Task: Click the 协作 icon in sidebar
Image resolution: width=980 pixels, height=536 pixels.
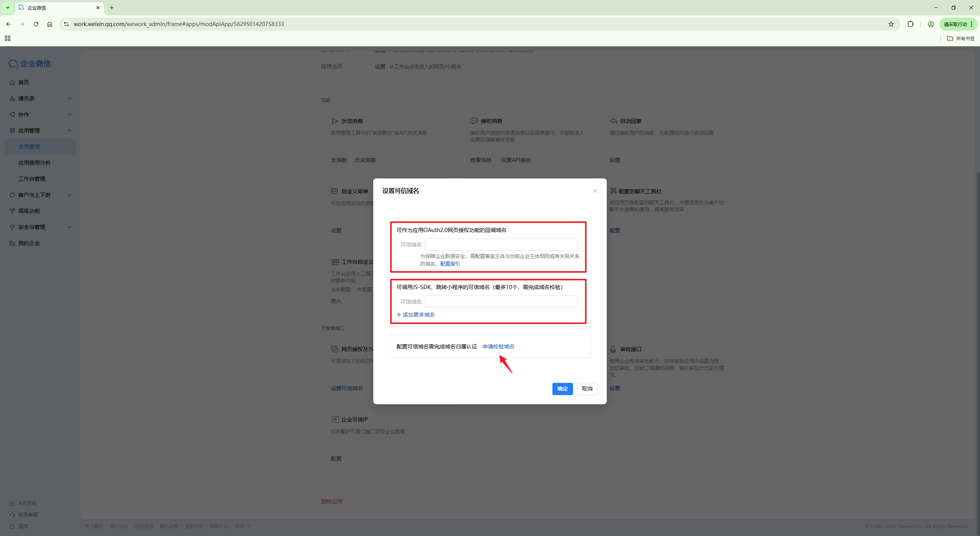Action: pyautogui.click(x=12, y=114)
